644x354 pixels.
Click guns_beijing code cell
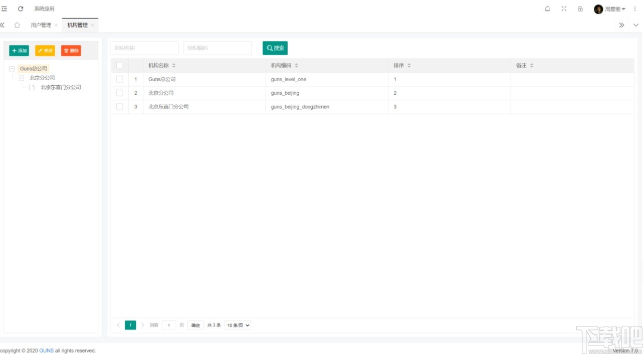click(327, 93)
